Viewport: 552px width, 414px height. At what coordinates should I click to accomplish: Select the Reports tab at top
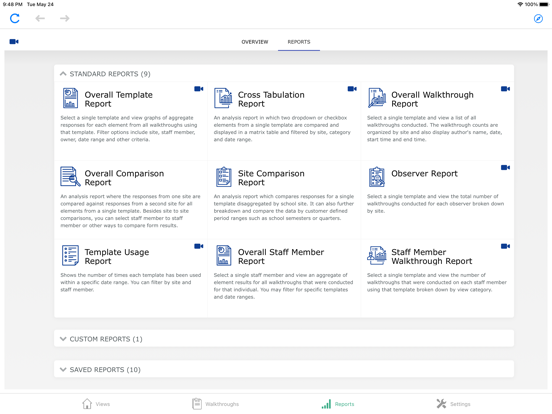coord(299,42)
